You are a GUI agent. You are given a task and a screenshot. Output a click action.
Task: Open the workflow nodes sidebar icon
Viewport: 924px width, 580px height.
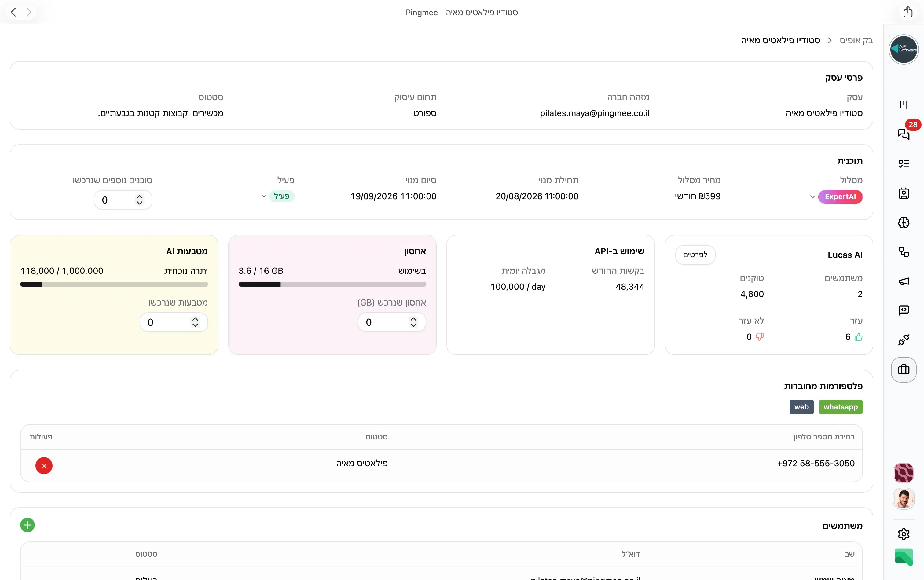[904, 252]
